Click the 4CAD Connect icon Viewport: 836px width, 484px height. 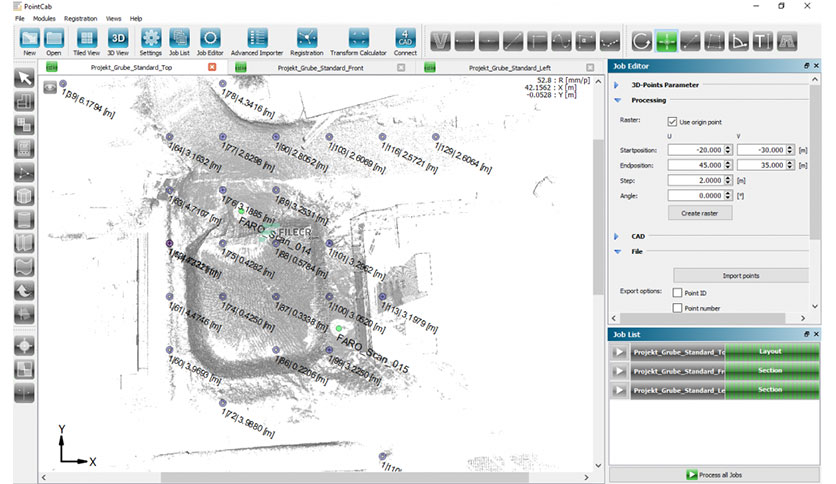tap(405, 42)
